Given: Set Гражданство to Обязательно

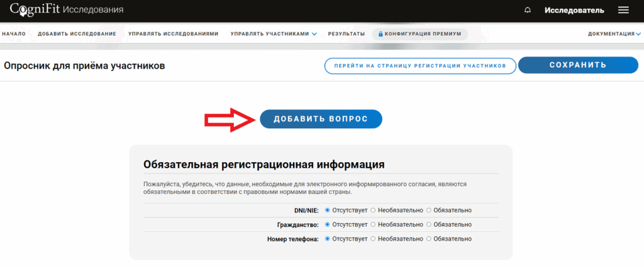Looking at the screenshot, I should [429, 224].
